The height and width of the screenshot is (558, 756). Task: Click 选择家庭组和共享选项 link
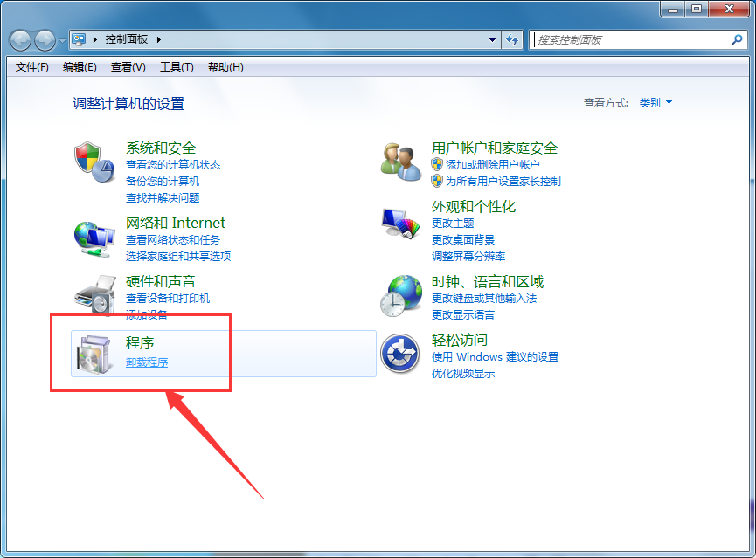pos(178,256)
